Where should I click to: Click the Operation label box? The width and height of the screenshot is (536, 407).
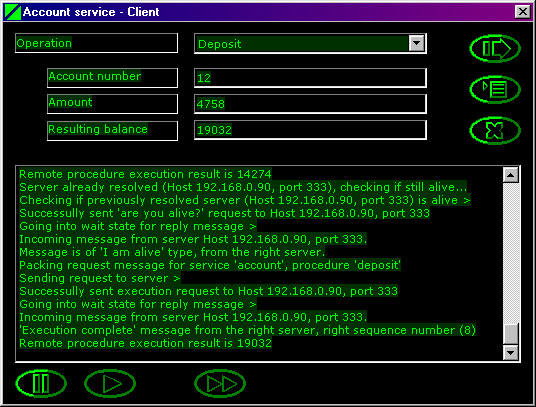(x=96, y=43)
